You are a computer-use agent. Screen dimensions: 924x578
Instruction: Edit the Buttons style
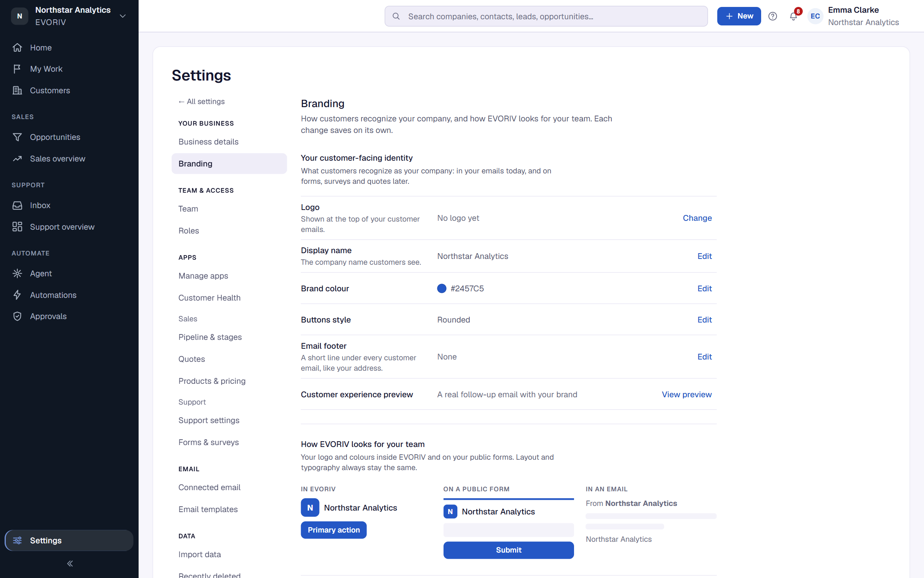(x=705, y=320)
